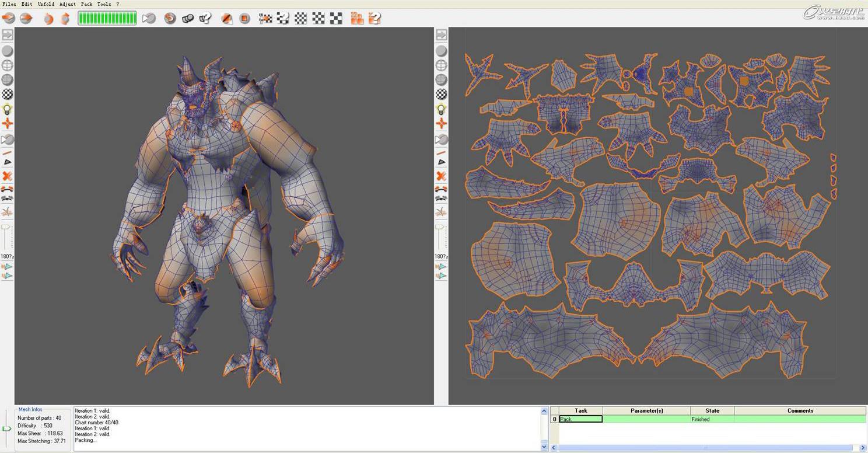Click the Task column header
Viewport: 868px width, 453px height.
[x=580, y=410]
